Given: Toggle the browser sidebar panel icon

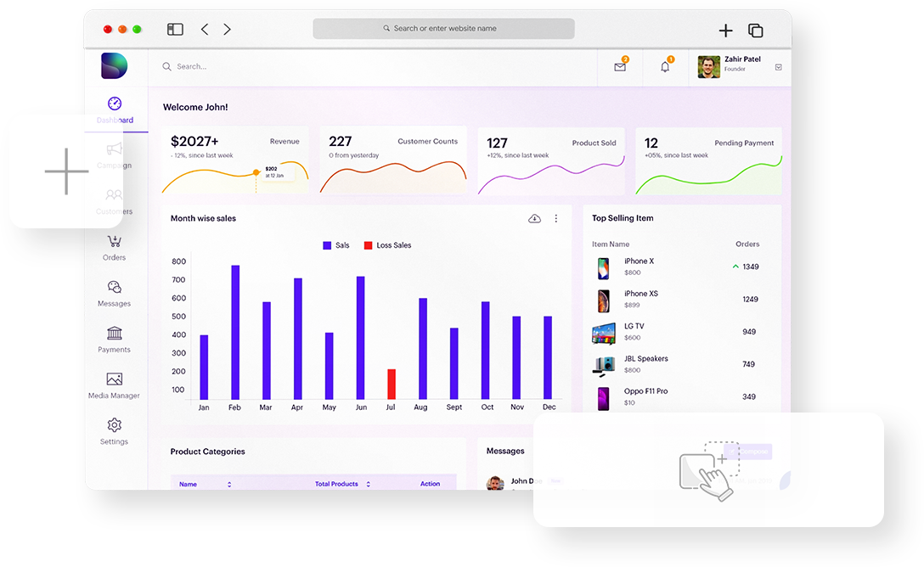Looking at the screenshot, I should click(175, 30).
